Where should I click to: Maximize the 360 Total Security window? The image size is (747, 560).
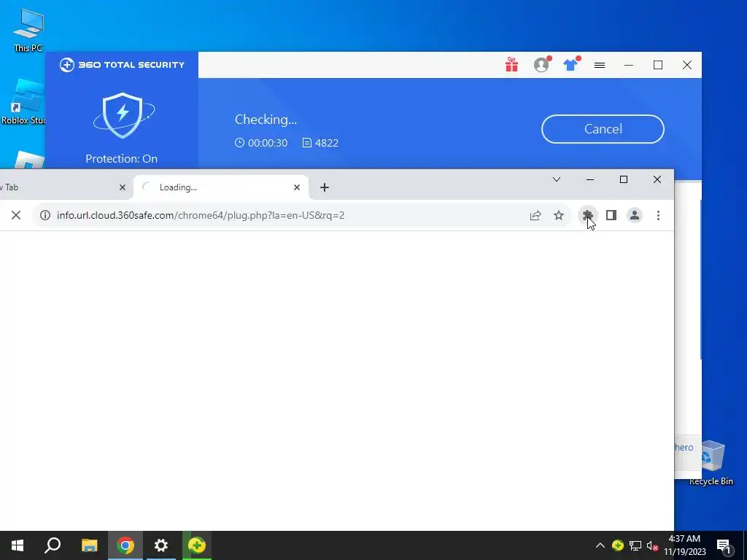pos(658,65)
